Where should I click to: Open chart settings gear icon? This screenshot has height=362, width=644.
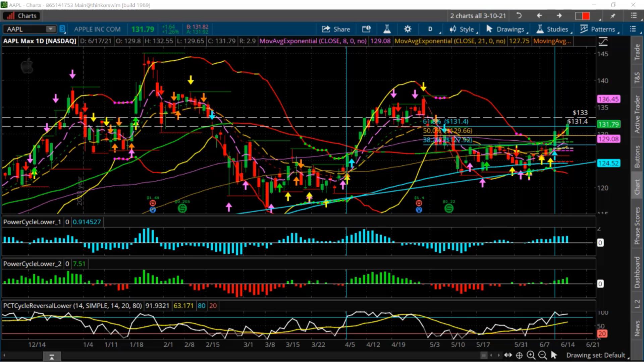tap(408, 29)
